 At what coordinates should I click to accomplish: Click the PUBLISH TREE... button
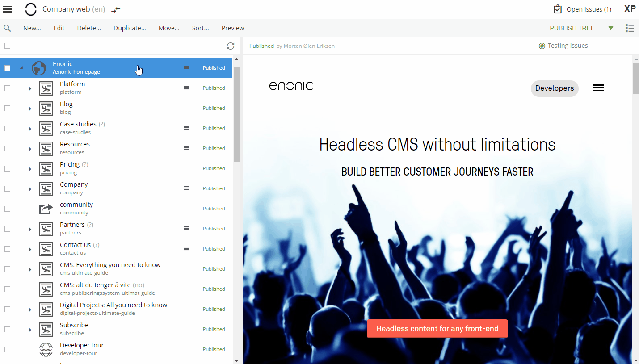pyautogui.click(x=575, y=28)
